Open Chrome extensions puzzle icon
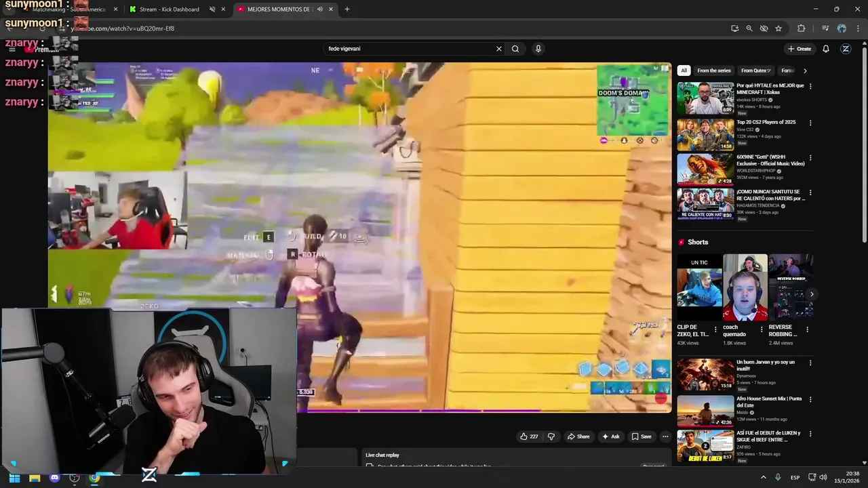The image size is (868, 488). (802, 28)
